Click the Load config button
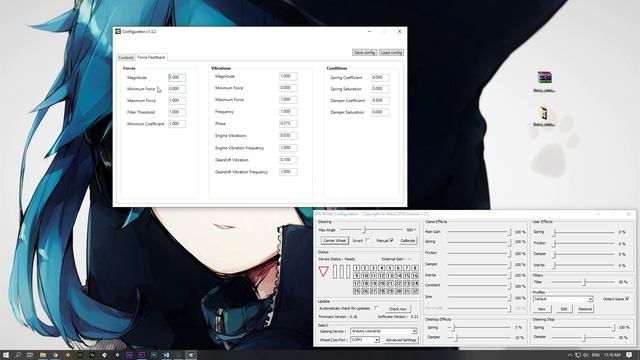640x360 pixels. click(x=391, y=53)
